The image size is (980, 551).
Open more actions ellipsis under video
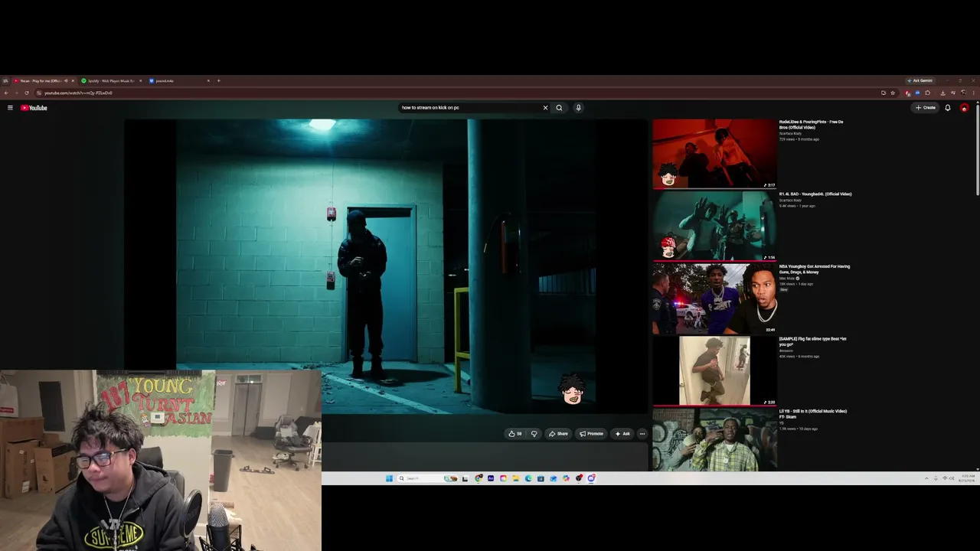pos(642,434)
